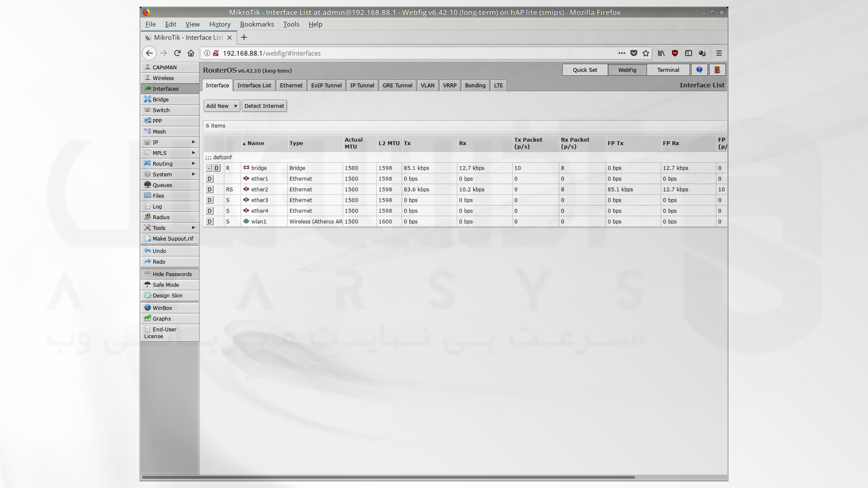The height and width of the screenshot is (488, 868).
Task: Expand the System submenu
Action: 170,174
